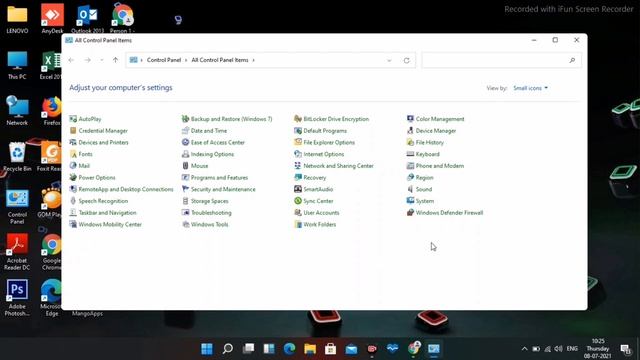The height and width of the screenshot is (360, 640).
Task: Open the Device Manager icon
Action: point(410,131)
